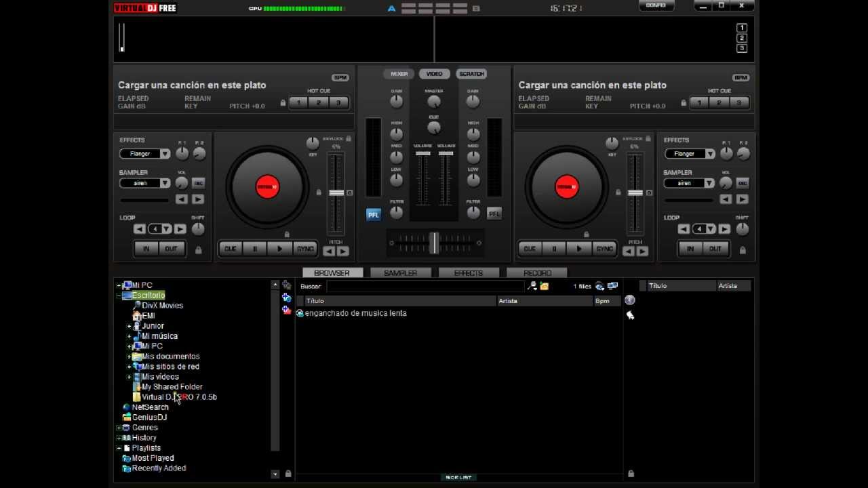Click sampler previous arrow on right deck
The width and height of the screenshot is (868, 488).
[x=726, y=199]
